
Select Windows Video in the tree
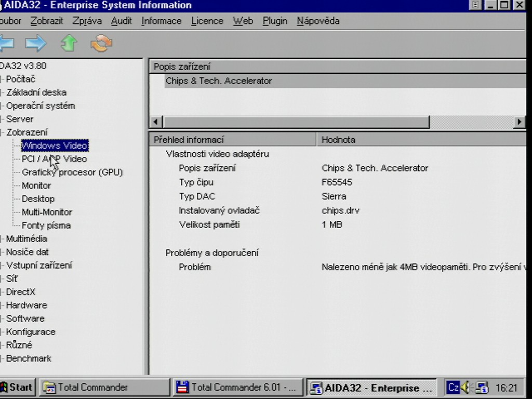click(55, 145)
